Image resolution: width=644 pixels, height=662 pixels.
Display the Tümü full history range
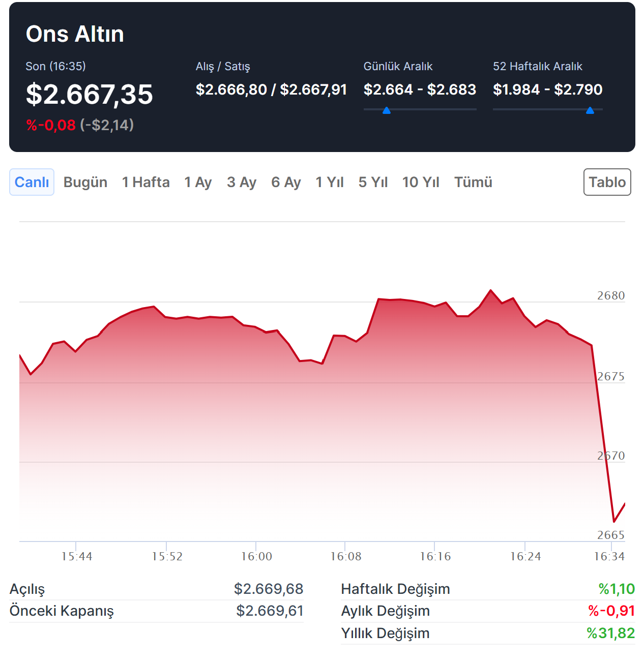tap(473, 182)
